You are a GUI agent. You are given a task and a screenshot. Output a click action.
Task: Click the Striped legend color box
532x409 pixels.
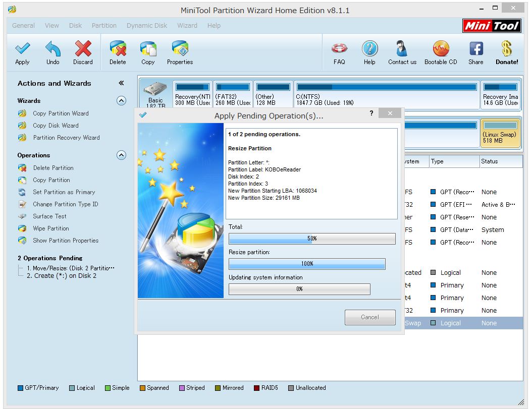pos(182,388)
